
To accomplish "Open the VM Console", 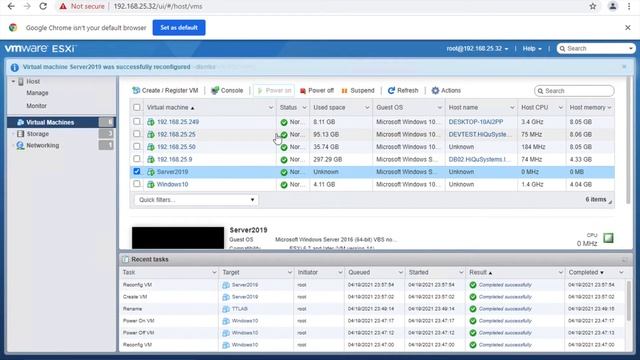I will click(x=227, y=91).
